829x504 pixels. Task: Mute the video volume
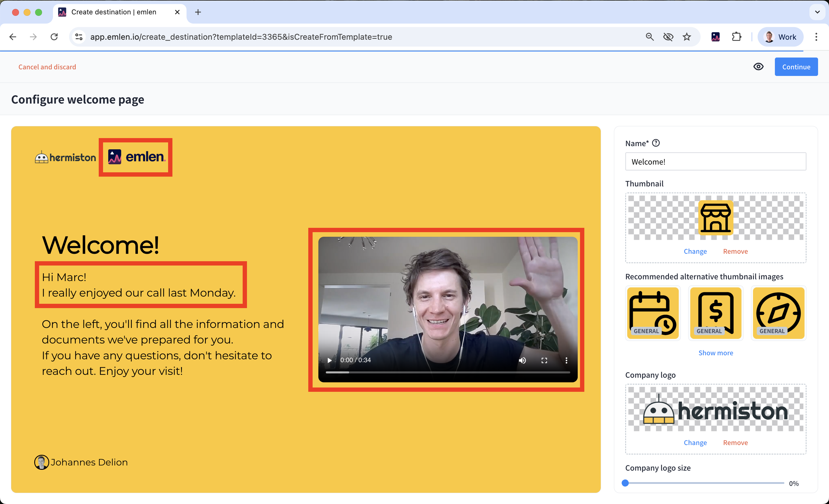522,360
